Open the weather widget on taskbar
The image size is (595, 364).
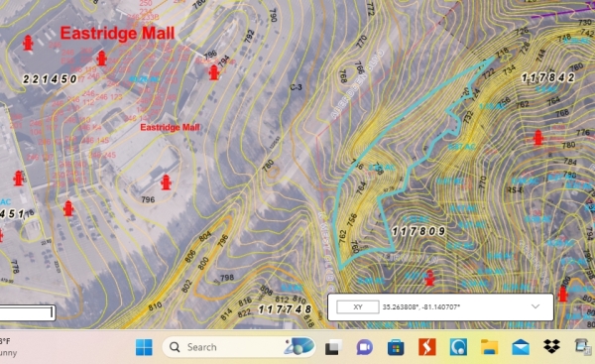pyautogui.click(x=8, y=347)
